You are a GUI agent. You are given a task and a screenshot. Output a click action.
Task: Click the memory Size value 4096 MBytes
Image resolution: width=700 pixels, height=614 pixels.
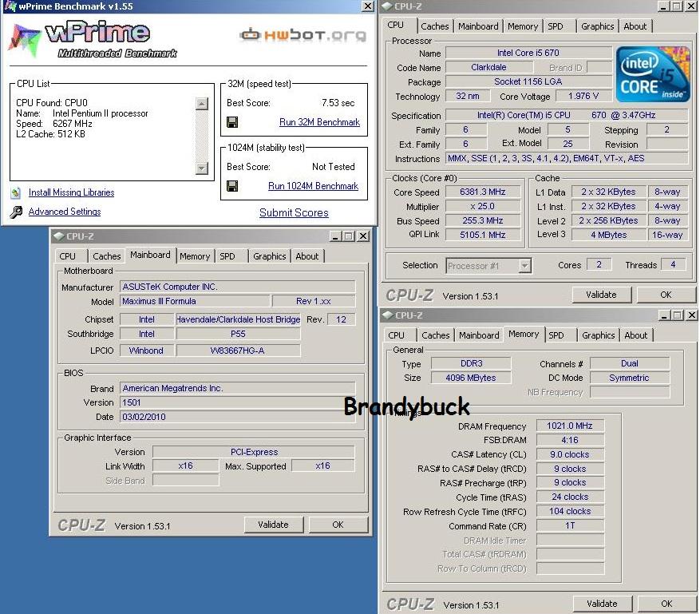click(471, 378)
